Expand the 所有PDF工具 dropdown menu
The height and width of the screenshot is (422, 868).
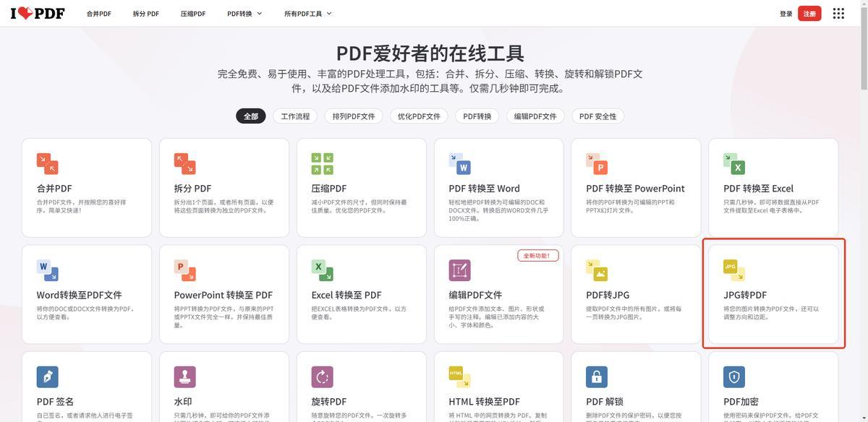click(307, 14)
